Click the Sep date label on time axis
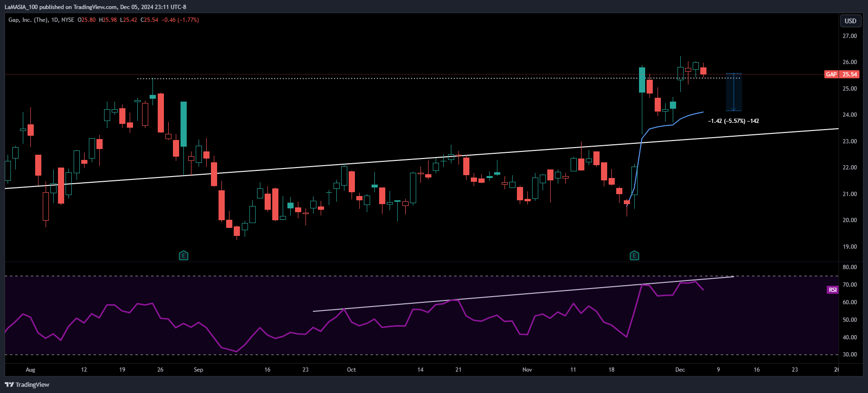This screenshot has width=868, height=393. pos(199,370)
